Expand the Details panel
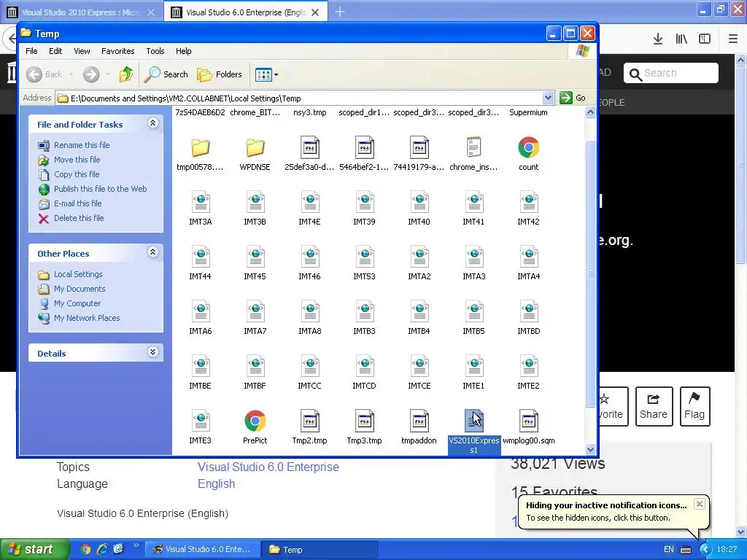 pos(152,352)
